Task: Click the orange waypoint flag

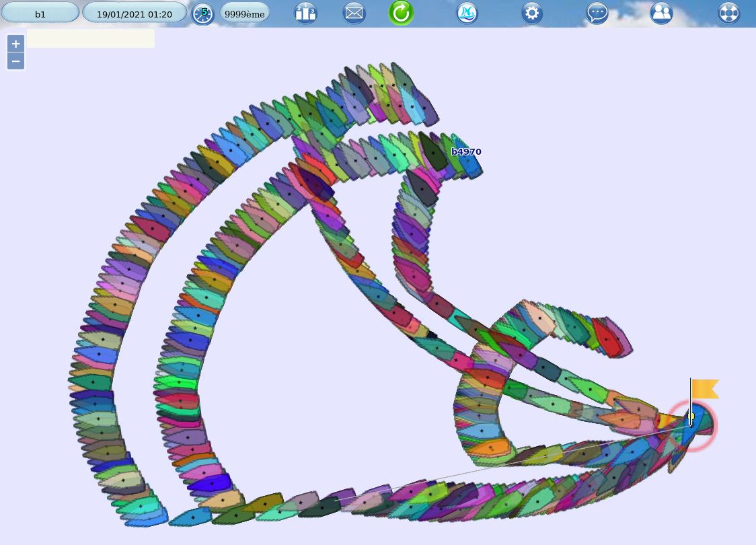Action: (704, 389)
